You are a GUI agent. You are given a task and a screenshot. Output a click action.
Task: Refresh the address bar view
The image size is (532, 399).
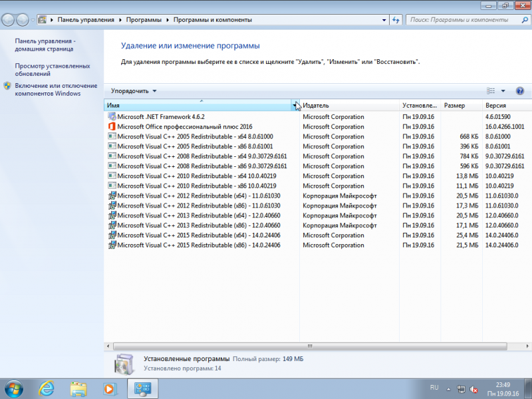click(x=396, y=20)
